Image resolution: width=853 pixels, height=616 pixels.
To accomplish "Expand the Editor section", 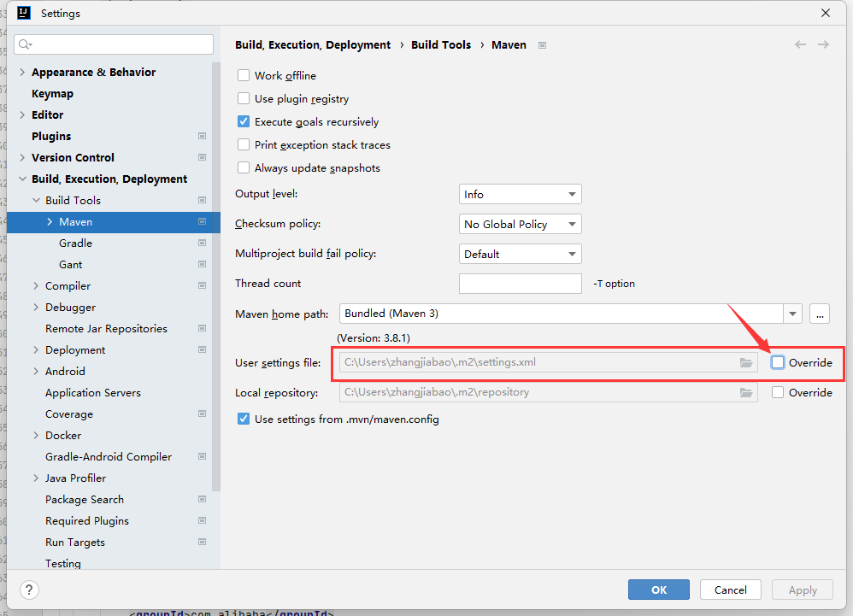I will [22, 114].
